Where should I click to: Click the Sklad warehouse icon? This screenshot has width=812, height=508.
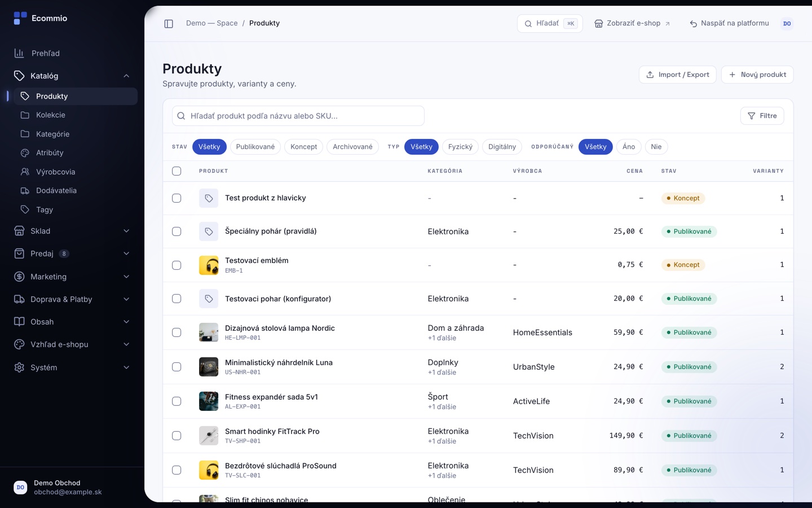19,231
